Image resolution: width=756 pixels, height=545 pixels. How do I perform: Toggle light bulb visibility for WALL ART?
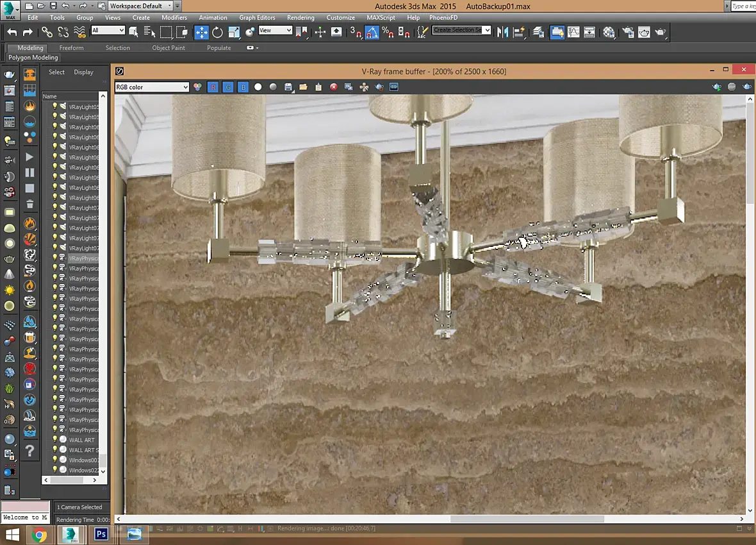pyautogui.click(x=55, y=440)
